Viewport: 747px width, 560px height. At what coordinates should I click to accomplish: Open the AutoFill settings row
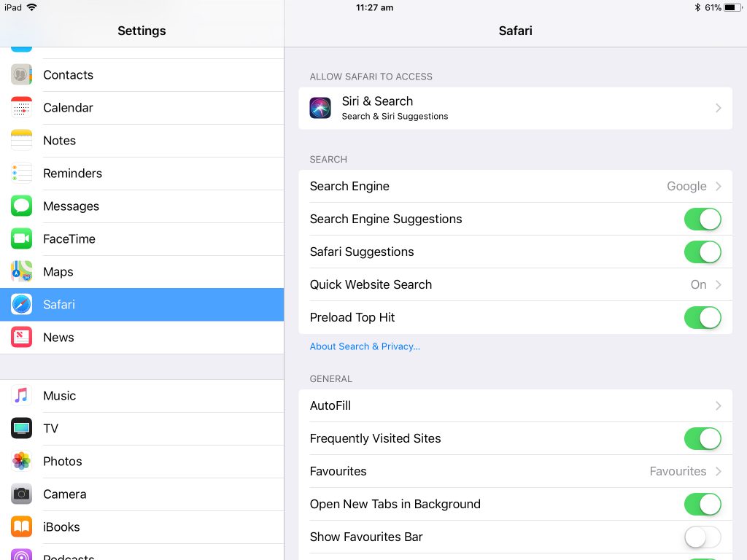(x=516, y=405)
